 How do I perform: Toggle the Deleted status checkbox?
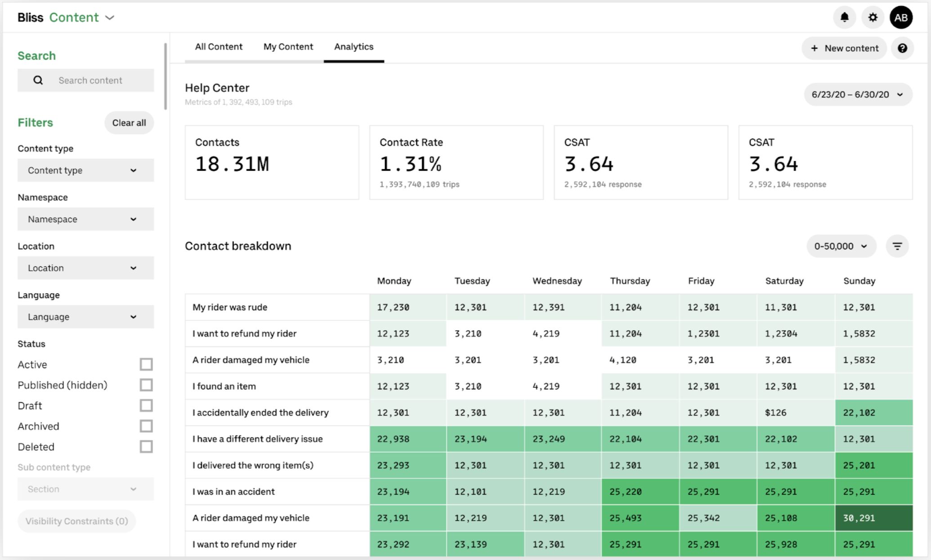point(146,447)
